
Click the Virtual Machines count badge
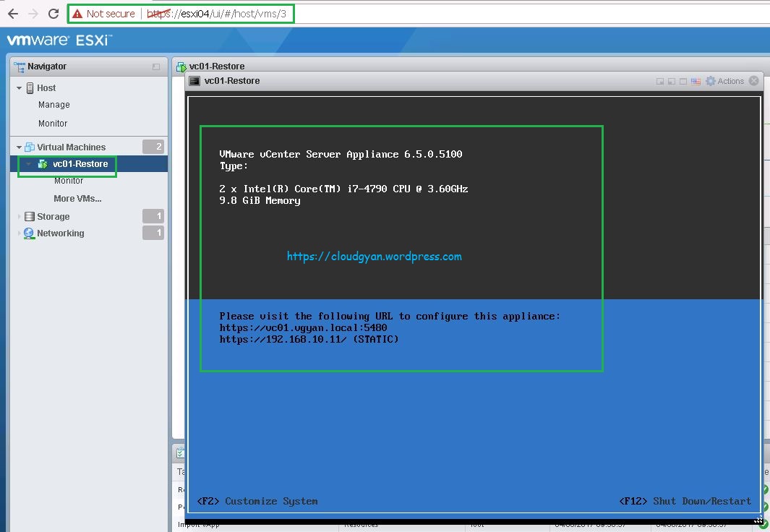(x=153, y=146)
